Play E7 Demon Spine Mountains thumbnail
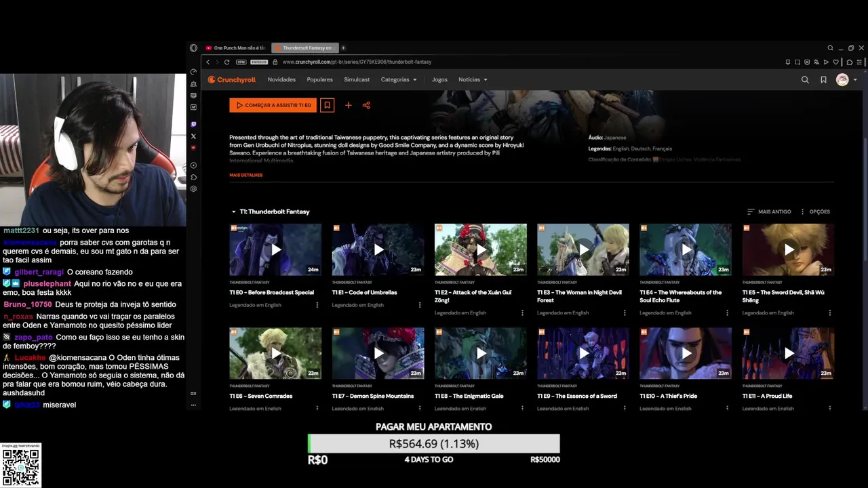The height and width of the screenshot is (488, 868). [378, 353]
